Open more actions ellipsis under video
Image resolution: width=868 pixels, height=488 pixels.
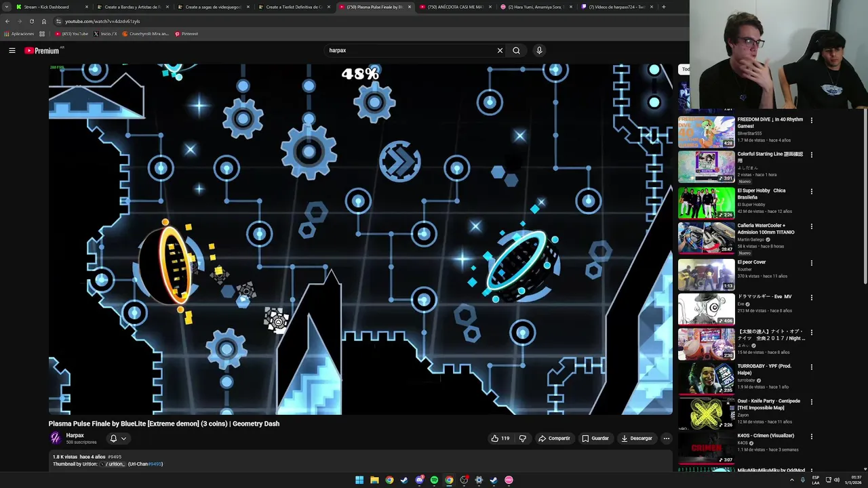coord(666,439)
